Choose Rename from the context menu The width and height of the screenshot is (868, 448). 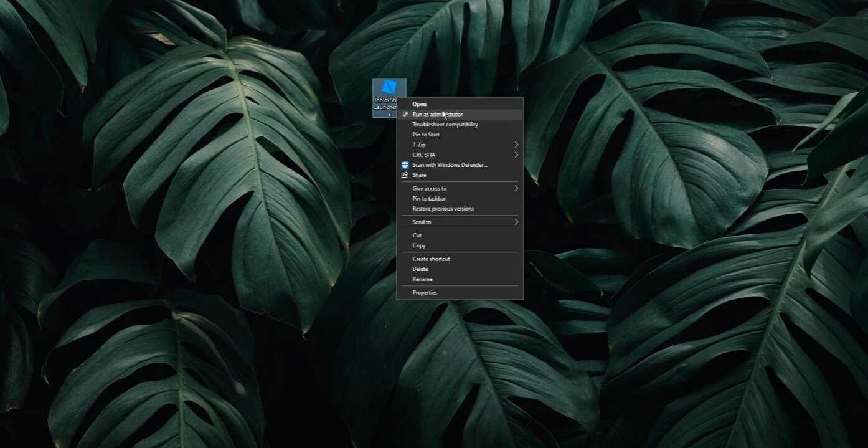click(x=422, y=279)
